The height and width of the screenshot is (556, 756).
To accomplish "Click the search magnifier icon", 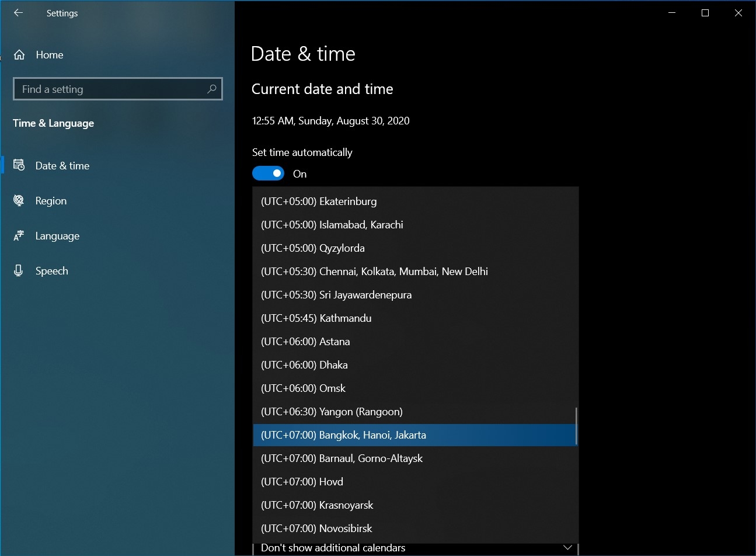I will point(212,89).
